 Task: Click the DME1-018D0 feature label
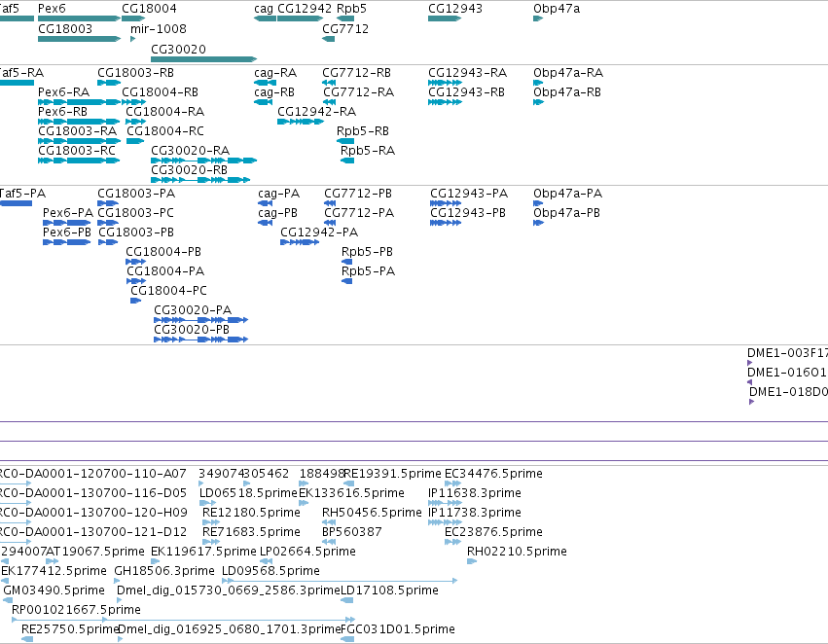tap(788, 392)
